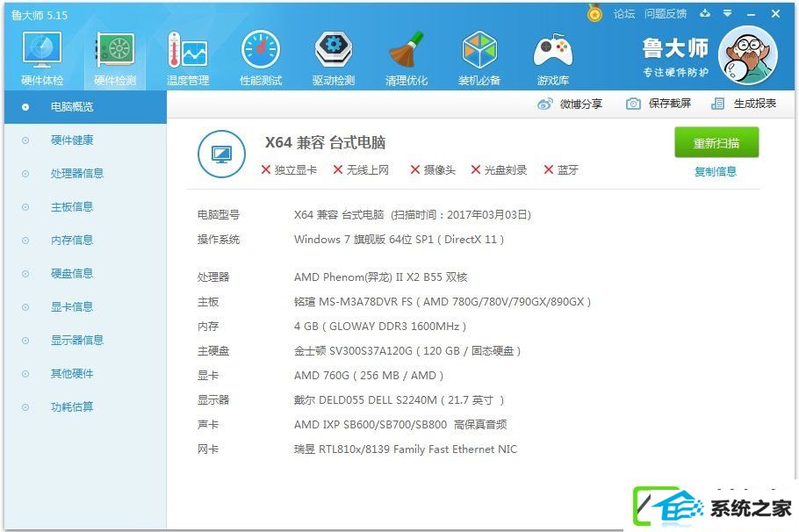Share via the 微博分享 Weibo icon
This screenshot has width=799, height=532.
[x=544, y=104]
